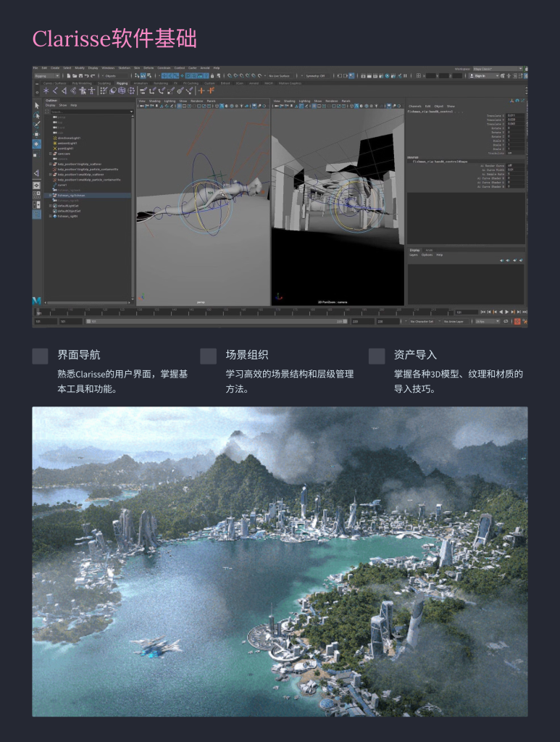Expand the defaultLightSet node in Outliner
This screenshot has height=742, width=560.
[x=51, y=206]
